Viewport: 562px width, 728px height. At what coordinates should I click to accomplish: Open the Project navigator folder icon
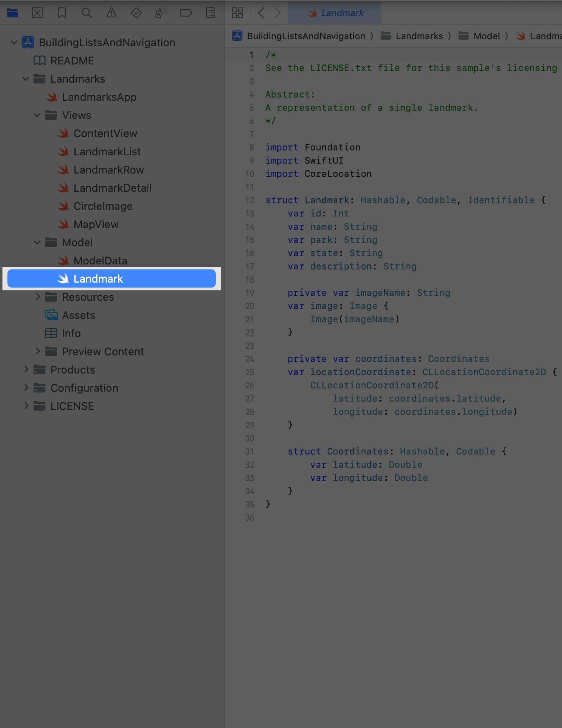pos(12,13)
